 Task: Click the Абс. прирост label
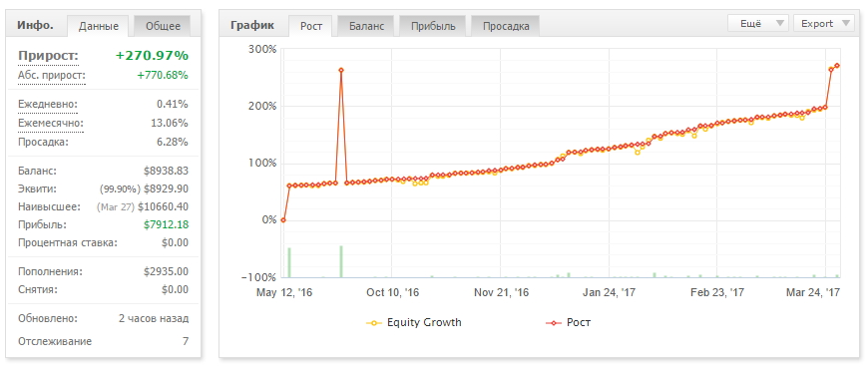click(x=52, y=75)
